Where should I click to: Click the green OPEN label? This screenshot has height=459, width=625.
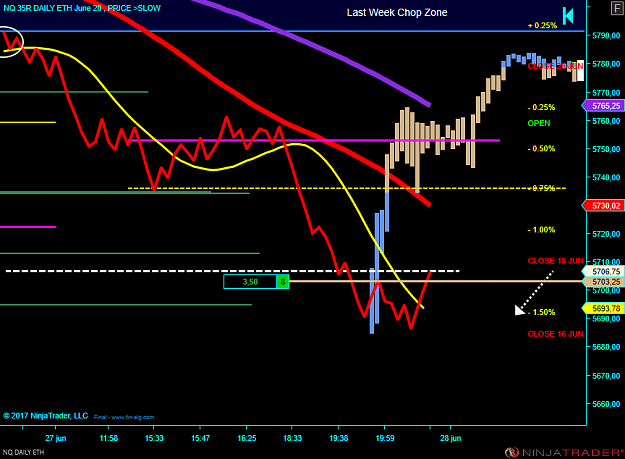539,123
